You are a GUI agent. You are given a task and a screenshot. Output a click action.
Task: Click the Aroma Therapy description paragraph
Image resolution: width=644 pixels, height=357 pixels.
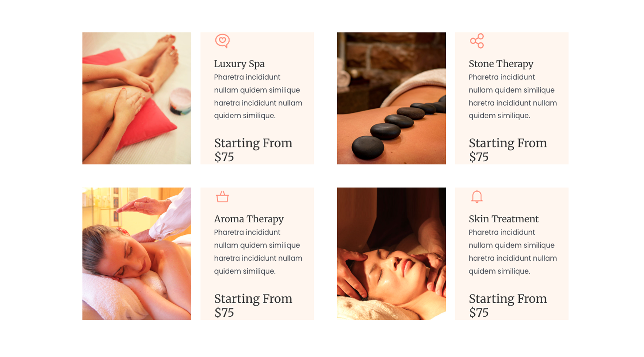pos(258,252)
